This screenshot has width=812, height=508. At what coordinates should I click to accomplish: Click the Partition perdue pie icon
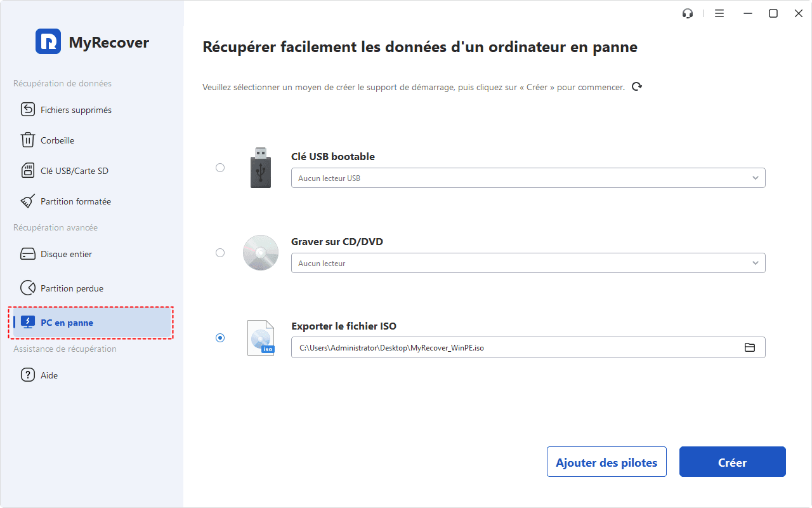click(x=28, y=288)
